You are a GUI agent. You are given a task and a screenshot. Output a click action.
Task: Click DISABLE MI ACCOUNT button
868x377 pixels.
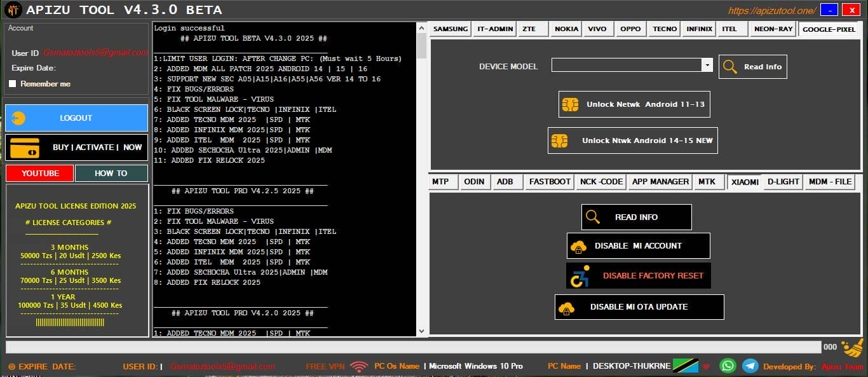pos(639,246)
